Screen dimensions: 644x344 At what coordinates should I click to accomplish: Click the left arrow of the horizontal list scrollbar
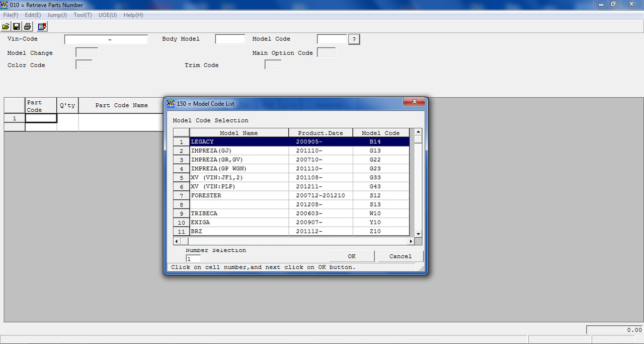click(177, 241)
